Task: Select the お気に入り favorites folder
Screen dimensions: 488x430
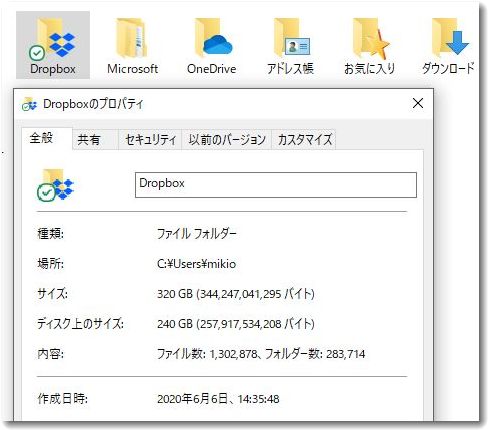Action: click(369, 45)
